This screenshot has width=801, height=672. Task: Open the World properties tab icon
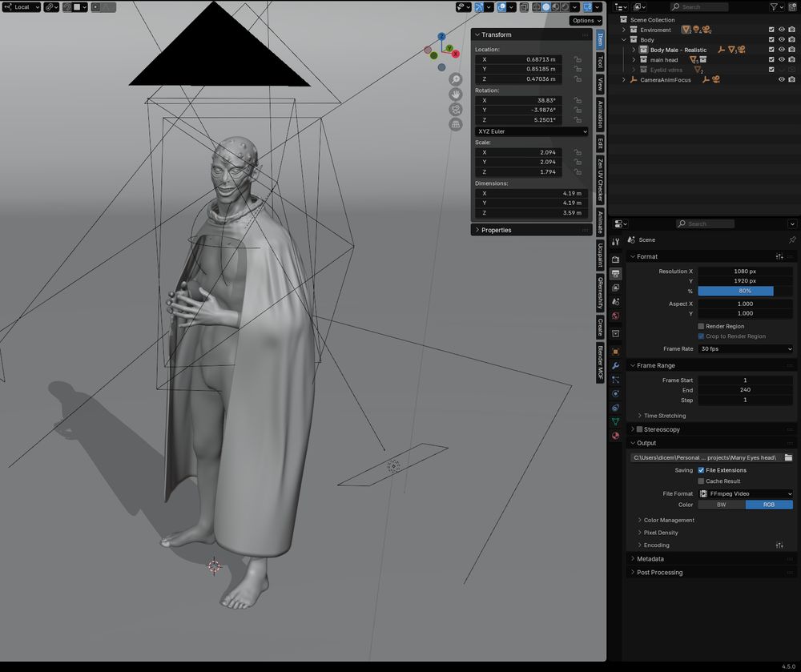tap(615, 316)
